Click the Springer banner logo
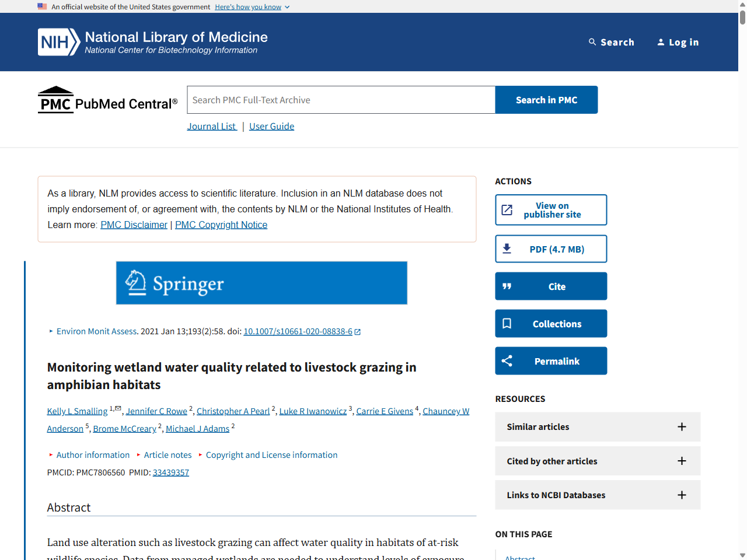This screenshot has width=747, height=560. coord(261,283)
